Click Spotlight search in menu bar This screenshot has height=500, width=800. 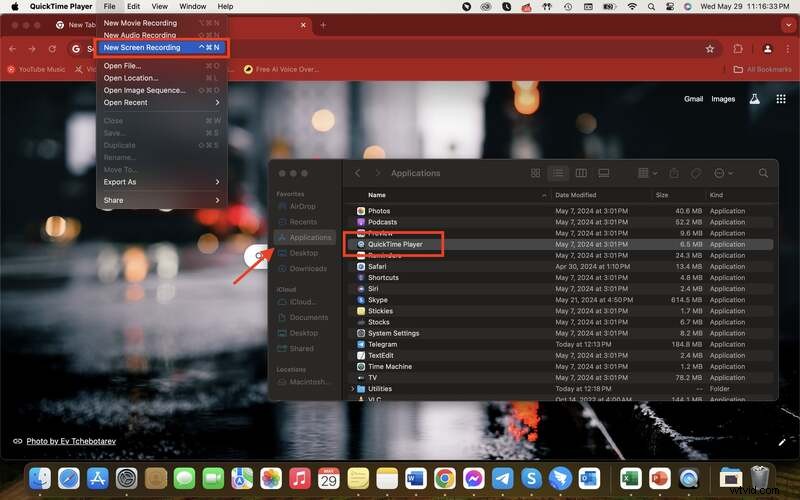[651, 7]
